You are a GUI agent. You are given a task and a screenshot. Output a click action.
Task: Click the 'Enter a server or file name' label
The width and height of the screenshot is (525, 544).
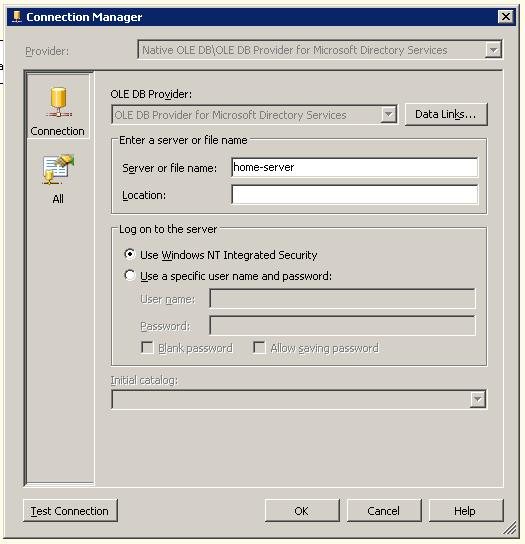183,140
